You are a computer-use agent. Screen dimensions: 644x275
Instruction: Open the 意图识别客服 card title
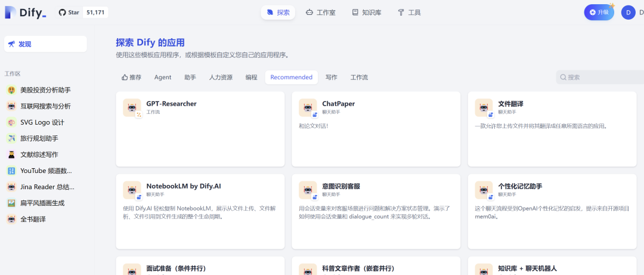click(x=341, y=186)
